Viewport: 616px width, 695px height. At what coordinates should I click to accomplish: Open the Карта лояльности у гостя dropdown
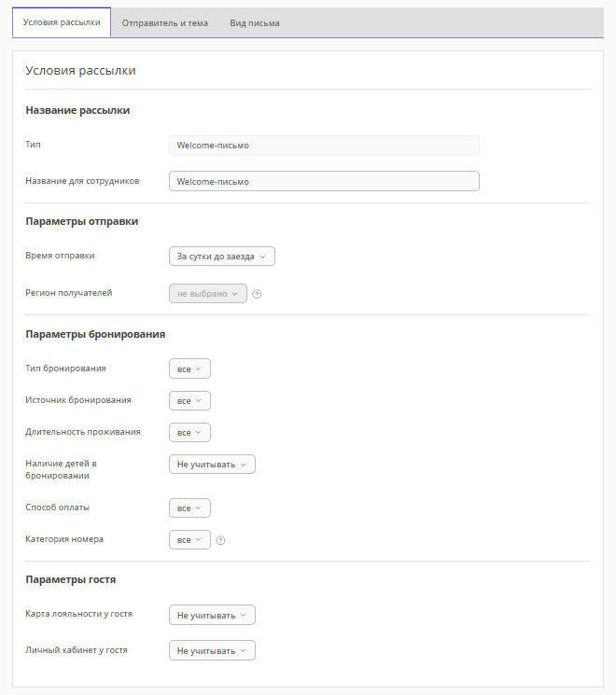coord(212,616)
